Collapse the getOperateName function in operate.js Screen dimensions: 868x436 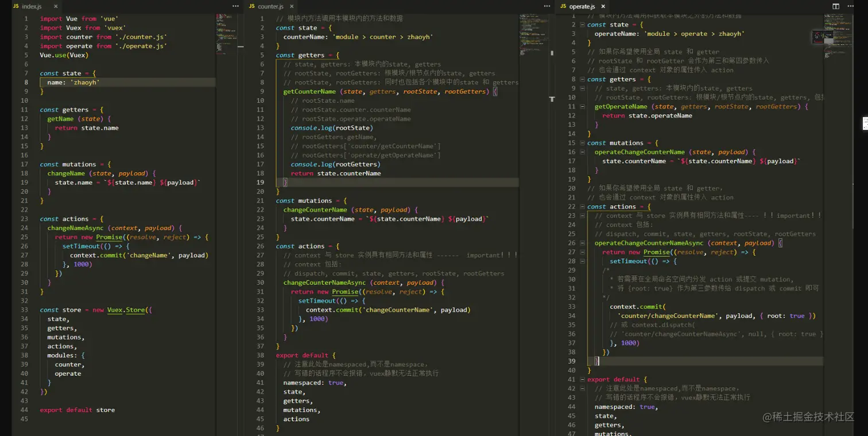pyautogui.click(x=582, y=107)
